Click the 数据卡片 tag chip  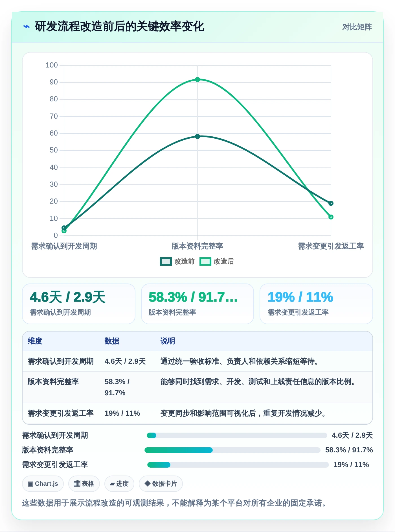tap(161, 484)
